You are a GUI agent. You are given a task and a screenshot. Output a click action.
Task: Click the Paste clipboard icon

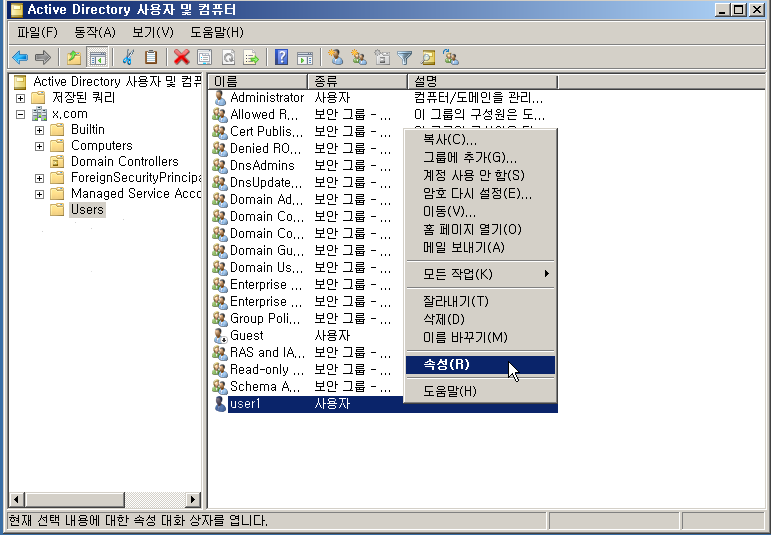click(x=151, y=58)
